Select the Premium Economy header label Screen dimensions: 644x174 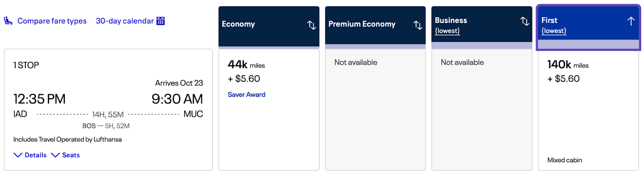(362, 24)
